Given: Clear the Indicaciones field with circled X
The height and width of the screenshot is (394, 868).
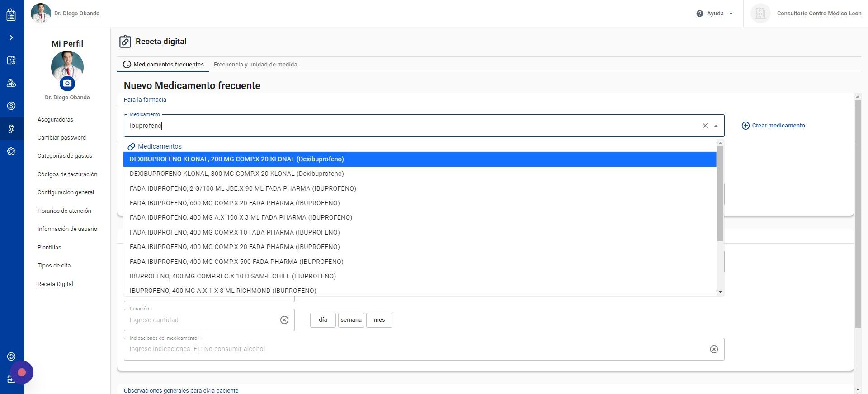Looking at the screenshot, I should coord(714,349).
